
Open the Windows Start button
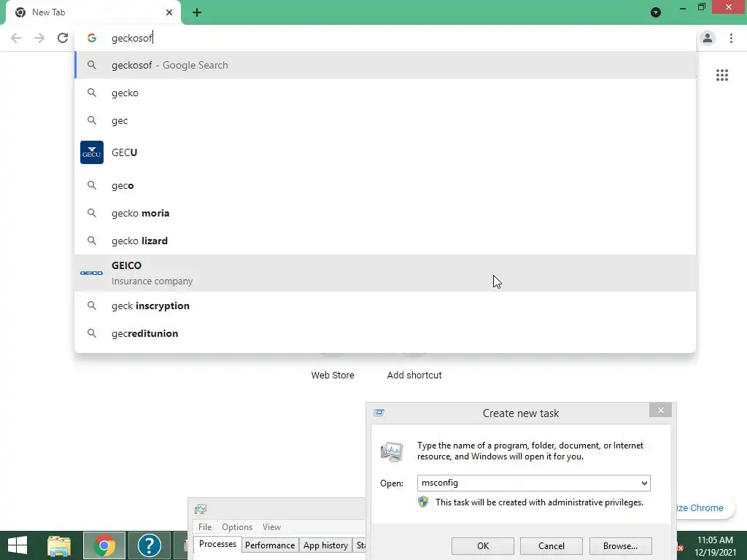coord(18,545)
